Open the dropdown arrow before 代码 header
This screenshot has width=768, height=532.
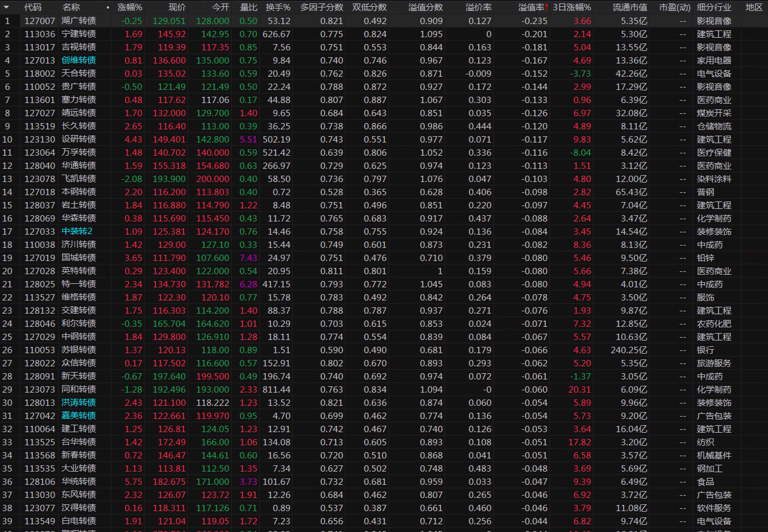[x=6, y=7]
